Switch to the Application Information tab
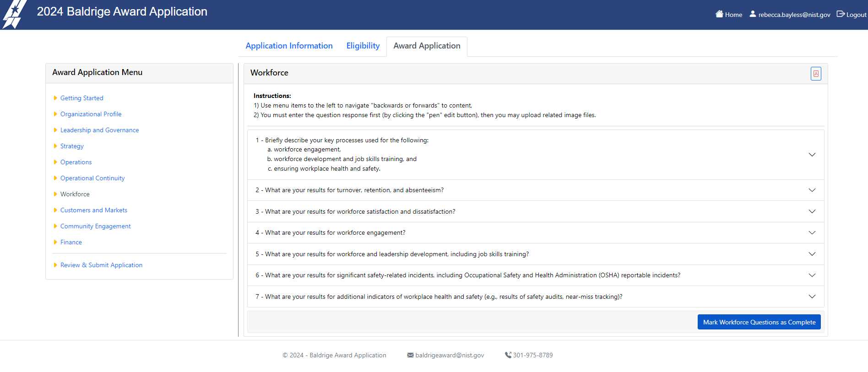 pyautogui.click(x=289, y=46)
